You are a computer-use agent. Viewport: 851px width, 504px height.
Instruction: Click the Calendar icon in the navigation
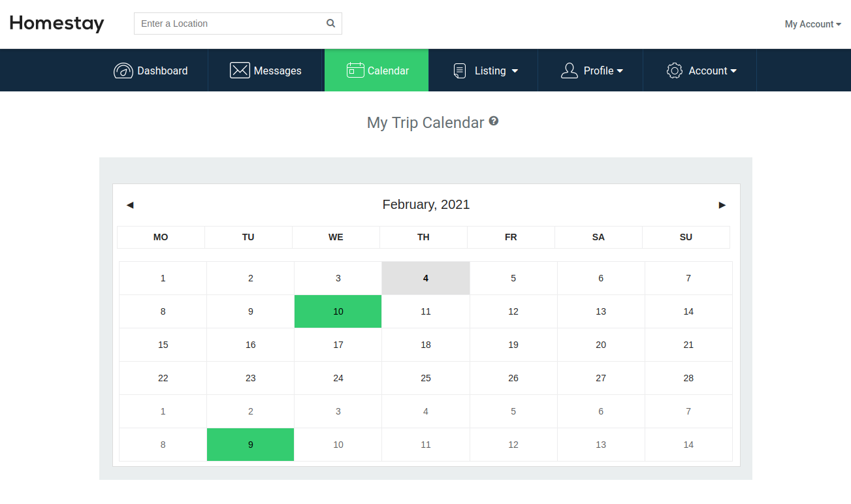(x=355, y=69)
